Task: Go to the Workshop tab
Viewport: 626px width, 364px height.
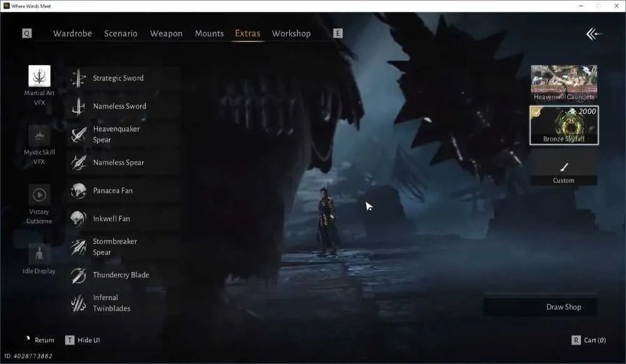Action: pos(292,34)
